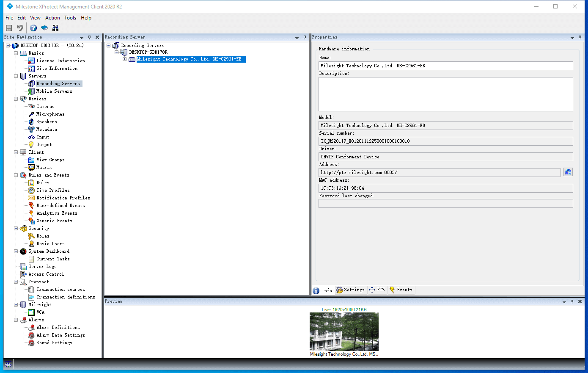
Task: Click the Roles keys icon
Action: (31, 236)
